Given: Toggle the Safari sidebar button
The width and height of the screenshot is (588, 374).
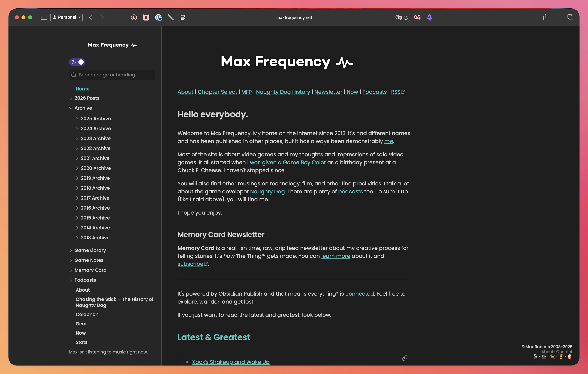Looking at the screenshot, I should tap(44, 17).
